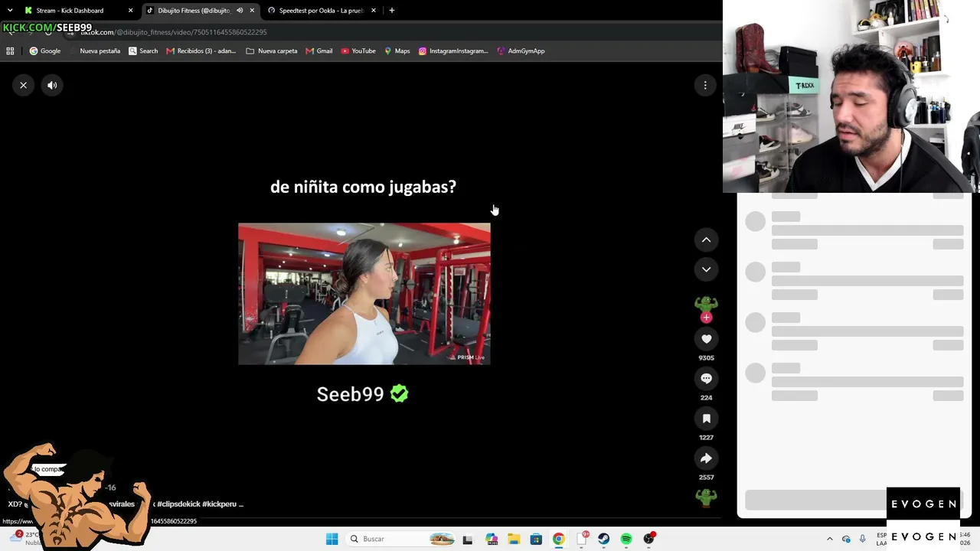Open File Explorer from the taskbar
Viewport: 980px width, 551px height.
513,539
